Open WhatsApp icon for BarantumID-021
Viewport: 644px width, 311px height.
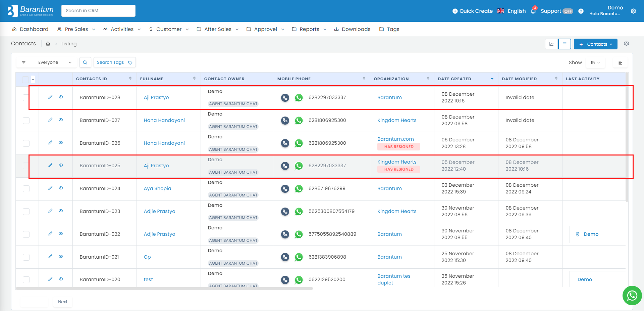299,257
